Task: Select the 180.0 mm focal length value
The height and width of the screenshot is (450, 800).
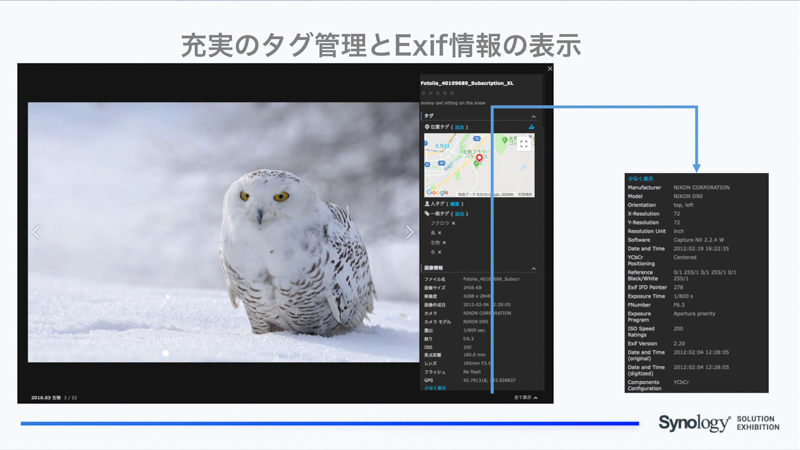Action: coord(474,355)
